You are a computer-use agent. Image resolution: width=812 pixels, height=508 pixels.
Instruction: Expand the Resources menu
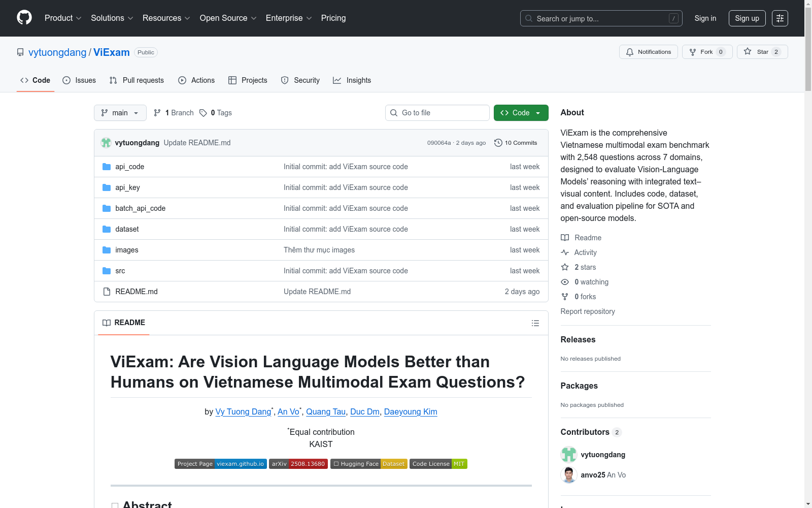(166, 18)
